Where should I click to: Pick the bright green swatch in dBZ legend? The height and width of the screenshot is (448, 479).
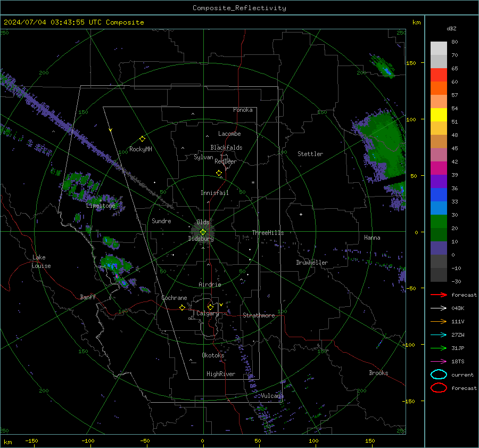click(x=439, y=222)
